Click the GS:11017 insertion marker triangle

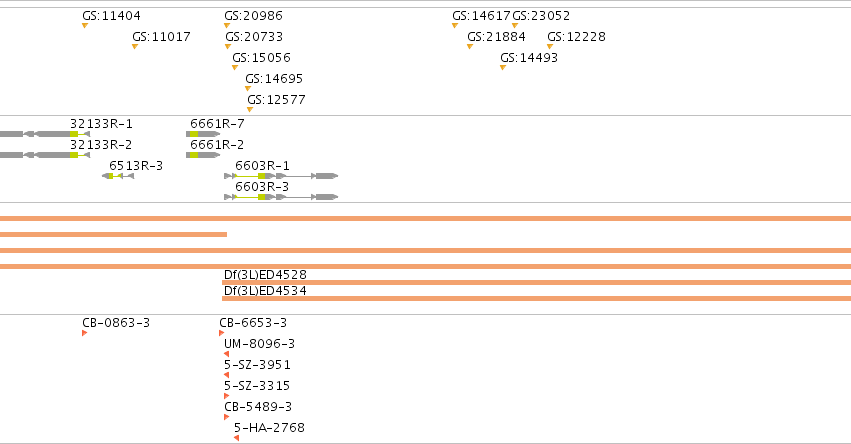[135, 47]
